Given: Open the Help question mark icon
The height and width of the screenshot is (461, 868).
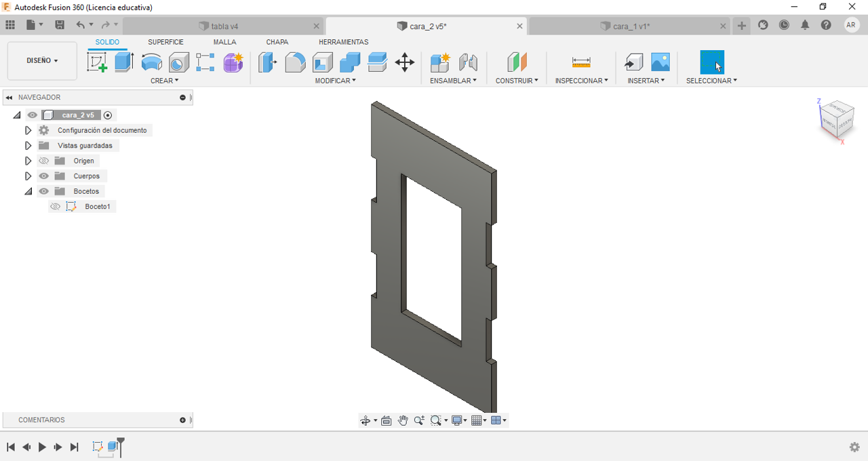Looking at the screenshot, I should pyautogui.click(x=826, y=25).
